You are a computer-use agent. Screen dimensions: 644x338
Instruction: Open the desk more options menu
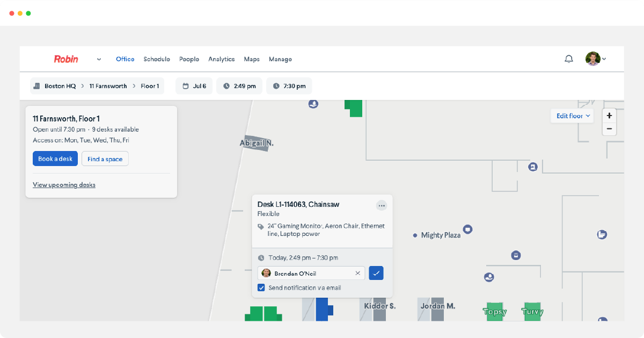click(x=381, y=205)
